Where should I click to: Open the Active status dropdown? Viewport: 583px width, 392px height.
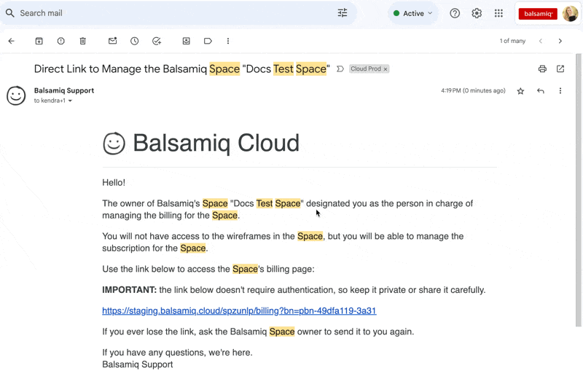[x=413, y=13]
